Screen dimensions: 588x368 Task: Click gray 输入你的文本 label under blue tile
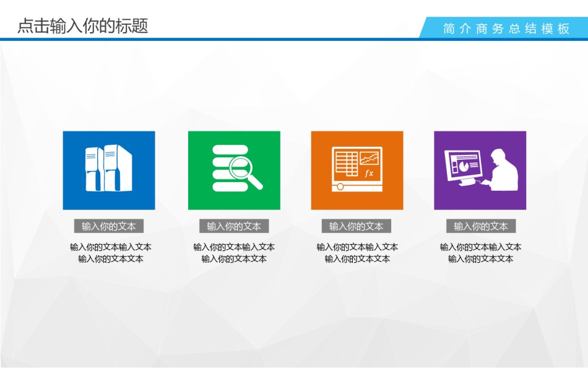109,226
